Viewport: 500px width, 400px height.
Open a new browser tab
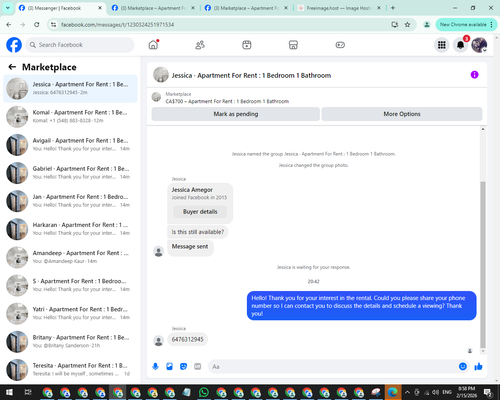(393, 8)
